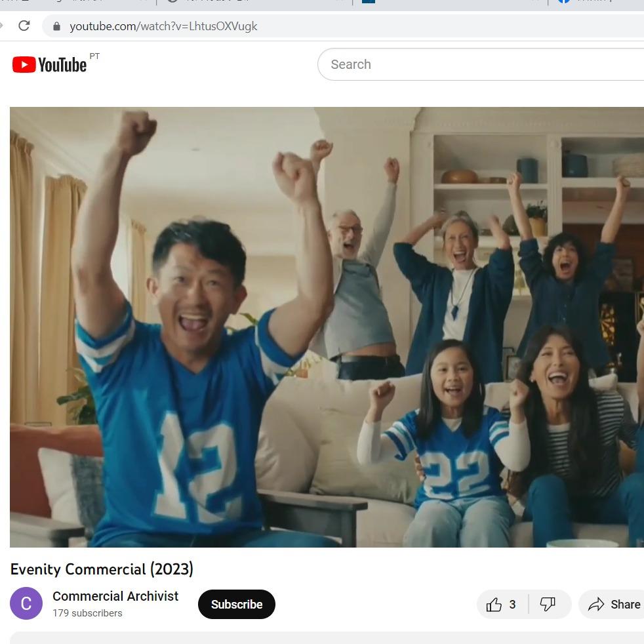Open the Commercial Archivist channel name link
This screenshot has height=644, width=644.
click(x=115, y=596)
